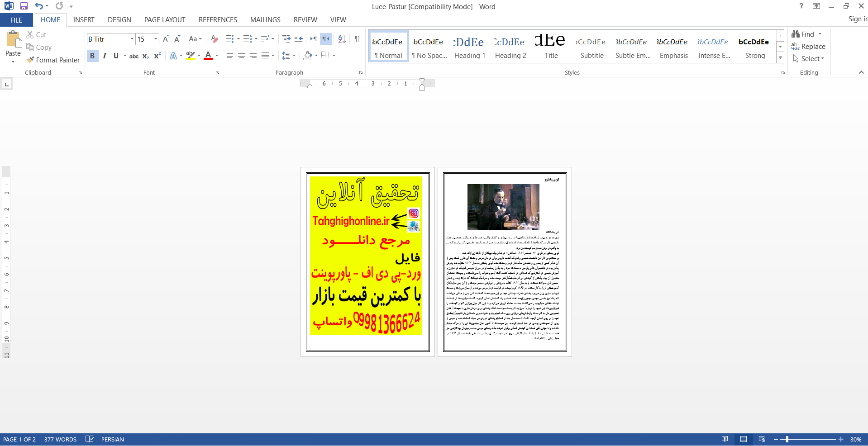Toggle Italic formatting
Viewport: 868px width, 446px height.
point(105,56)
